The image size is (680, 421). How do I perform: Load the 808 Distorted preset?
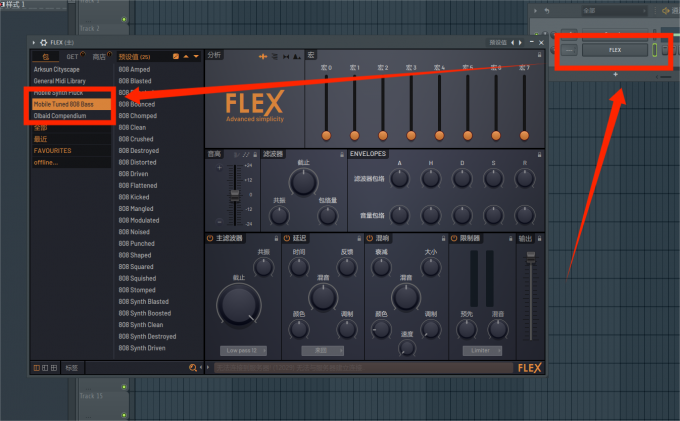[137, 162]
